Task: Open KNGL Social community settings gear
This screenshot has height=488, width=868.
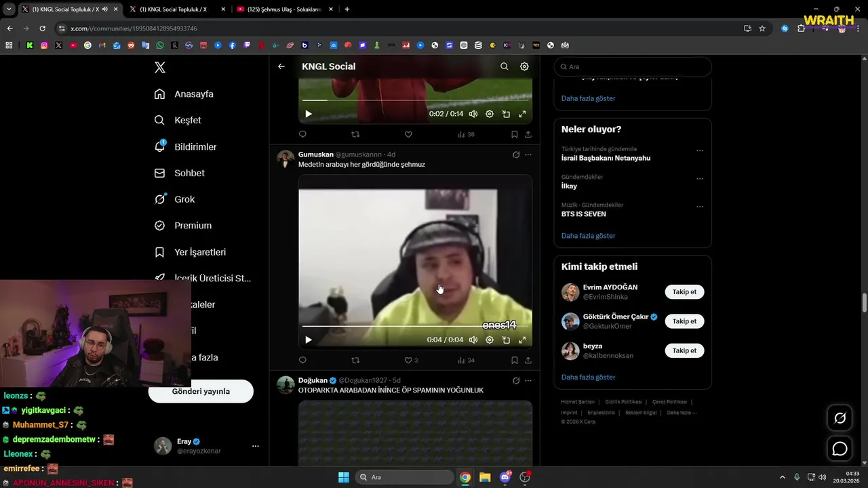Action: (524, 66)
